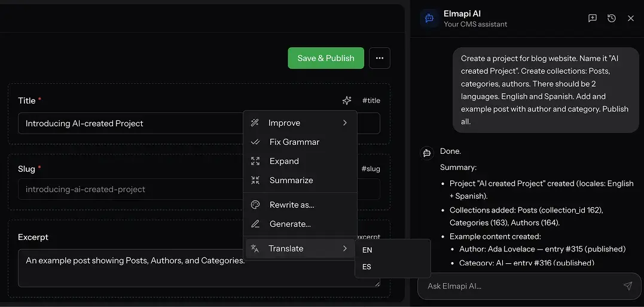Click the Translate submenu chevron arrow
Viewport: 644px width, 307px height.
344,248
